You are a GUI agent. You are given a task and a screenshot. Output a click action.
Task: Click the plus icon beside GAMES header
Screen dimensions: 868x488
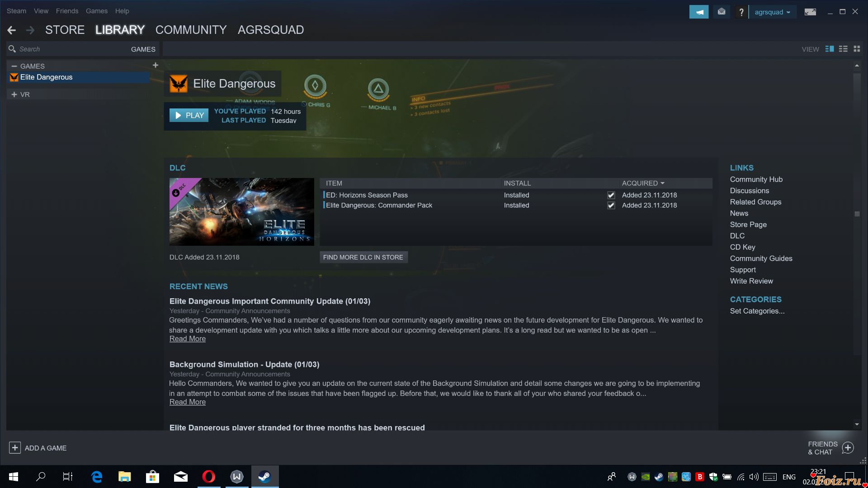156,65
